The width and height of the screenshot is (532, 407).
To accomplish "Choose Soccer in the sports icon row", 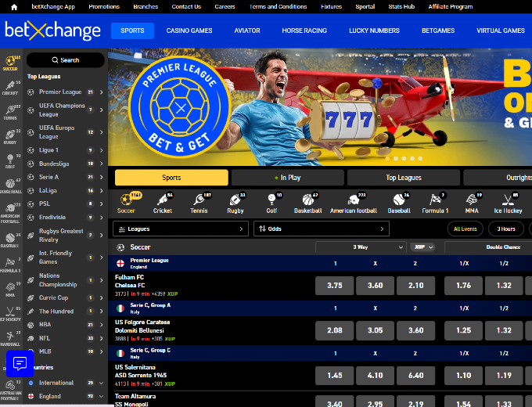I will pyautogui.click(x=126, y=203).
